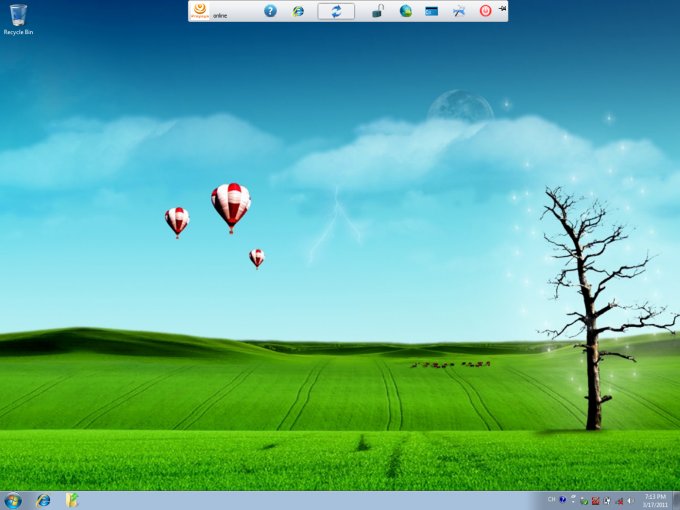
Task: Click the blue help question mark in toolbar
Action: pyautogui.click(x=270, y=11)
